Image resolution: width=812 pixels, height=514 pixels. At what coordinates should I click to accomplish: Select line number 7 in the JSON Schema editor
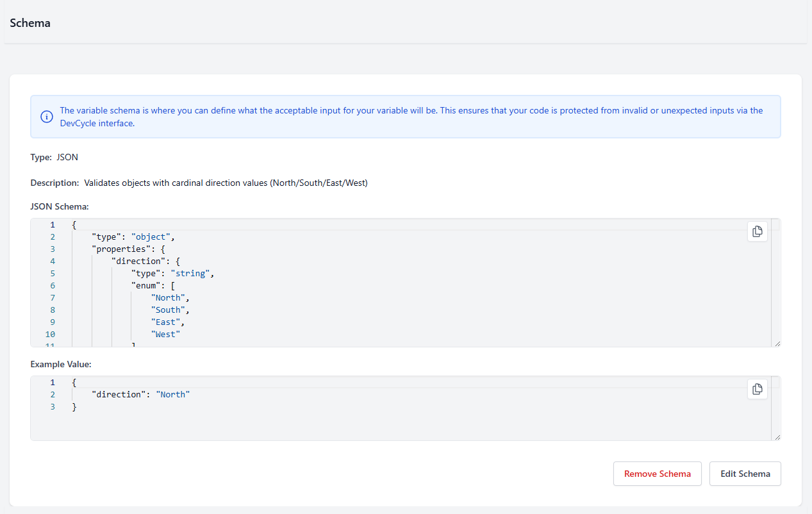(x=52, y=297)
